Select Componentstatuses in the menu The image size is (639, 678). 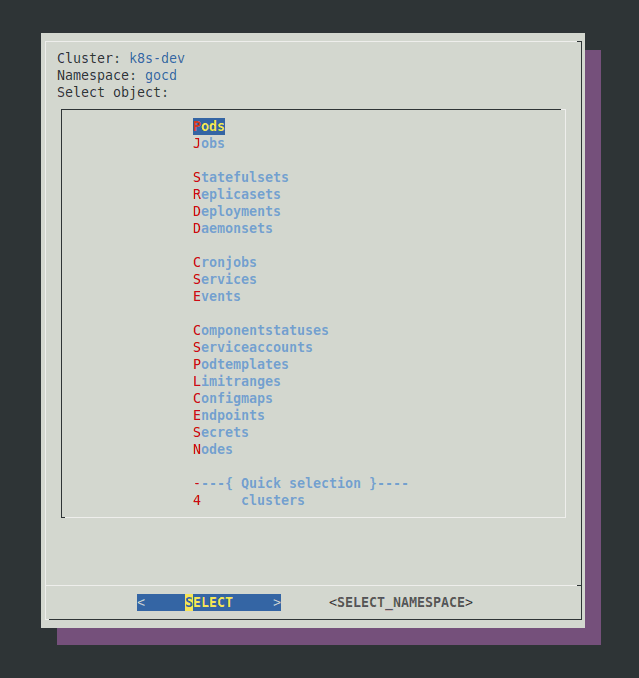click(x=261, y=331)
